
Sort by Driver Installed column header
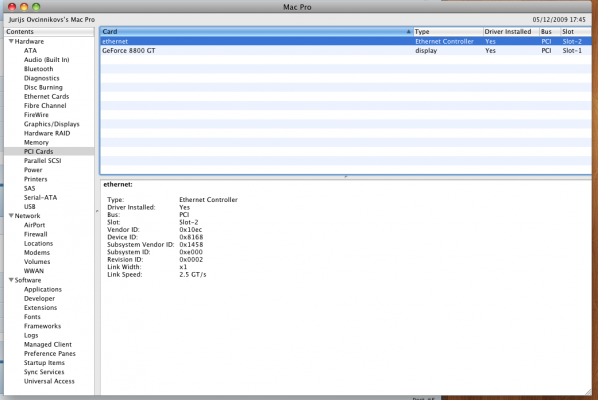511,32
